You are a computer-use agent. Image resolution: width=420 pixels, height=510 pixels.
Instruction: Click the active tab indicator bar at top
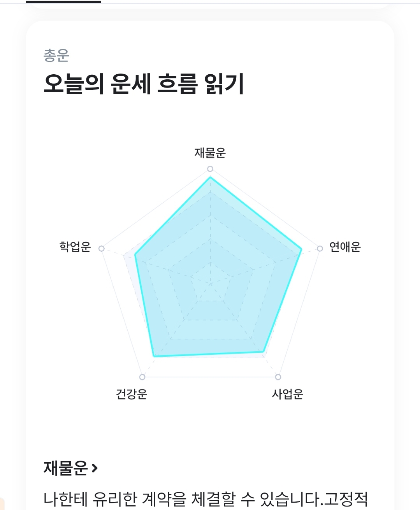pos(63,2)
